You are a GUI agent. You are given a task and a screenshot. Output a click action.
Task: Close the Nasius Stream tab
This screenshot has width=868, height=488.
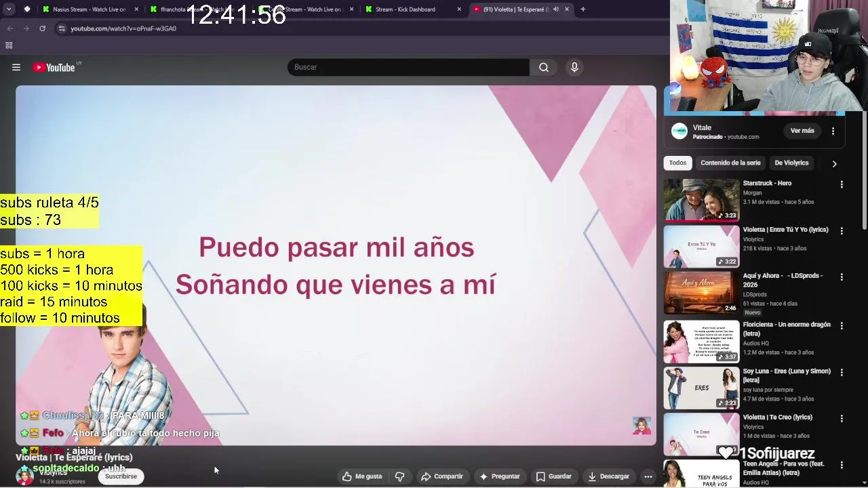pyautogui.click(x=136, y=9)
